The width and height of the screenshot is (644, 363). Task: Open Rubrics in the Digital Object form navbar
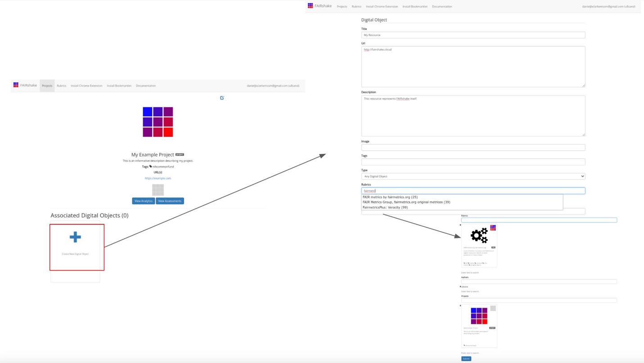click(357, 6)
